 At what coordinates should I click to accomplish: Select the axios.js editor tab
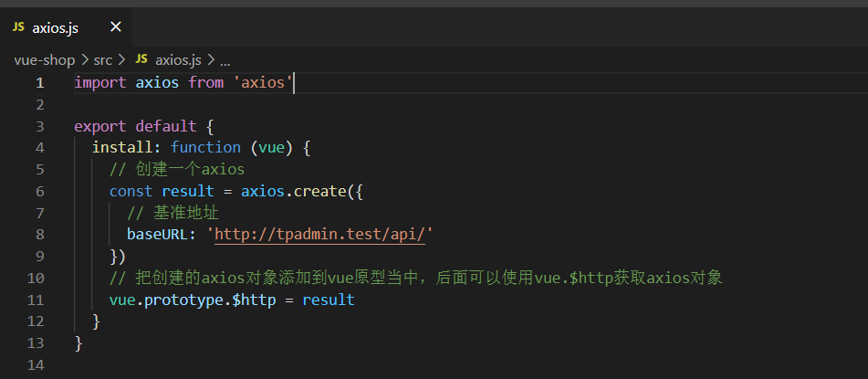[66, 27]
